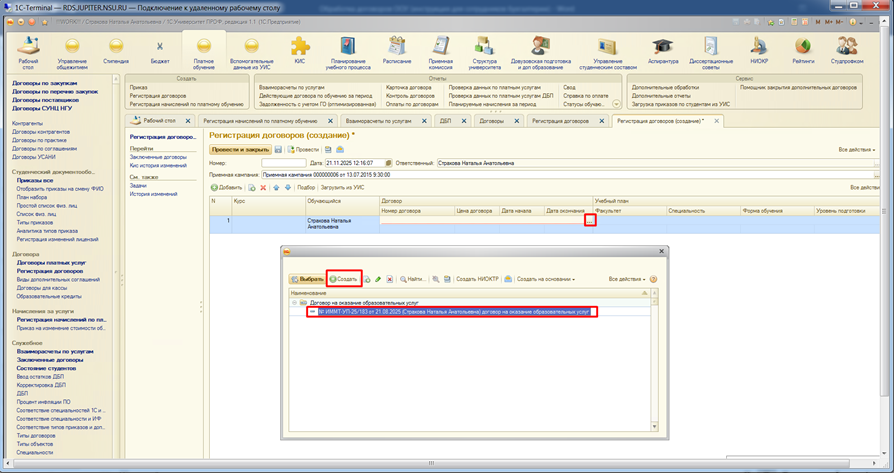The height and width of the screenshot is (473, 894).
Task: Collapse the Договор на оказание образовательных услуг folder
Action: [x=294, y=302]
